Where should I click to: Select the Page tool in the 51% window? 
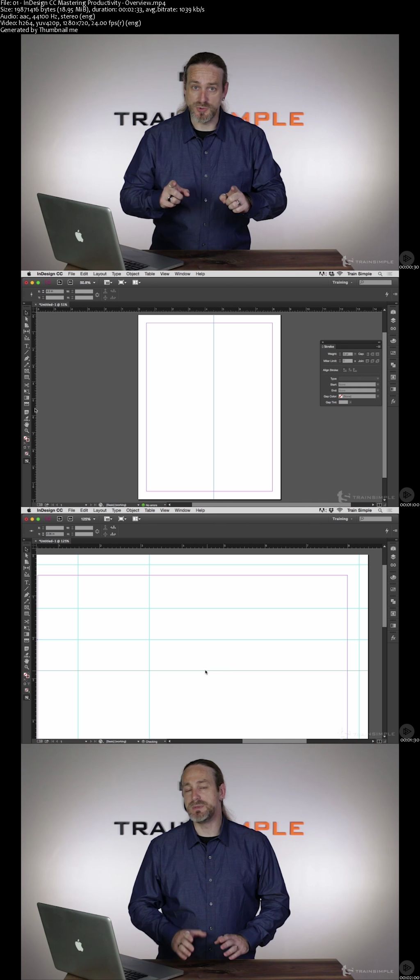tap(27, 325)
